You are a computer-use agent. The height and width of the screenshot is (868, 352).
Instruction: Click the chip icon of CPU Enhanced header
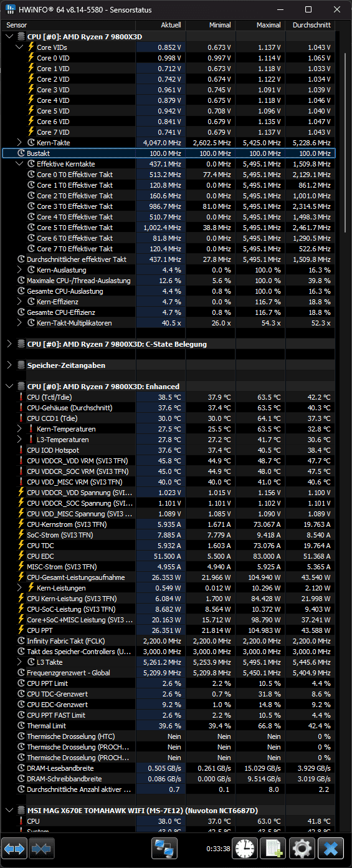[x=21, y=386]
